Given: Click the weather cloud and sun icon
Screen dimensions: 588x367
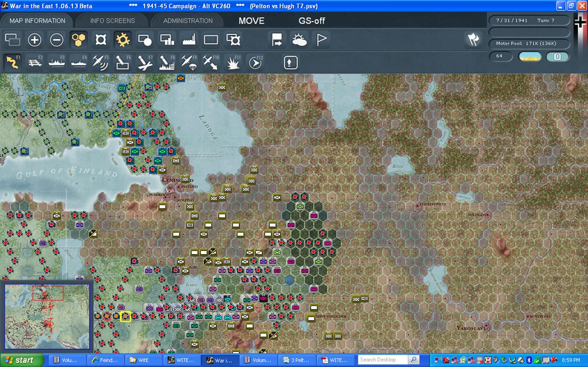Looking at the screenshot, I should pyautogui.click(x=300, y=40).
